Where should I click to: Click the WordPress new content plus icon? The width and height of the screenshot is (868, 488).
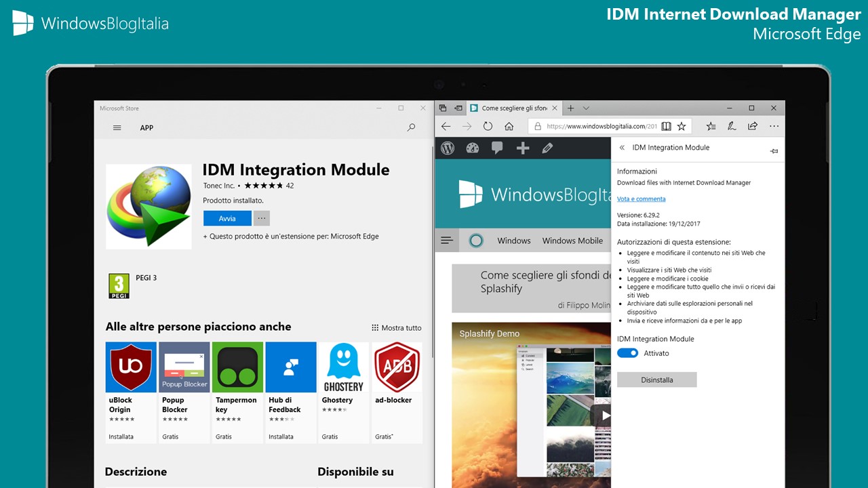(522, 148)
